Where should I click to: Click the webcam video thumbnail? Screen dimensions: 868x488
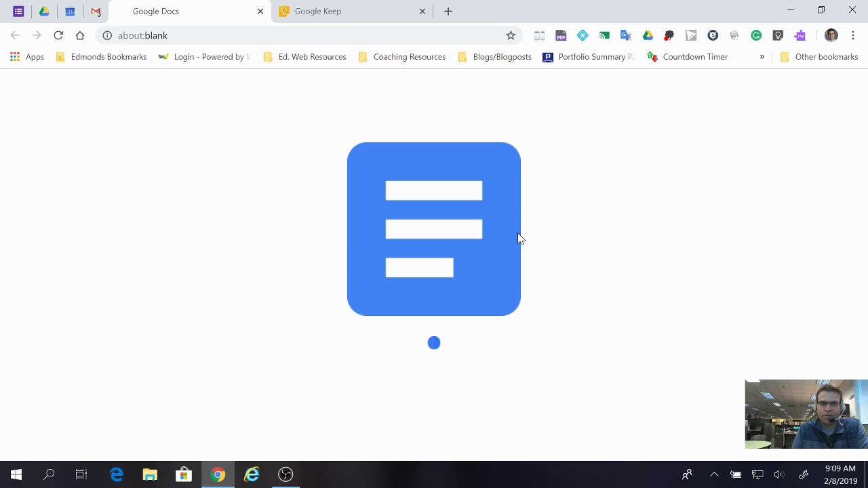click(x=806, y=414)
